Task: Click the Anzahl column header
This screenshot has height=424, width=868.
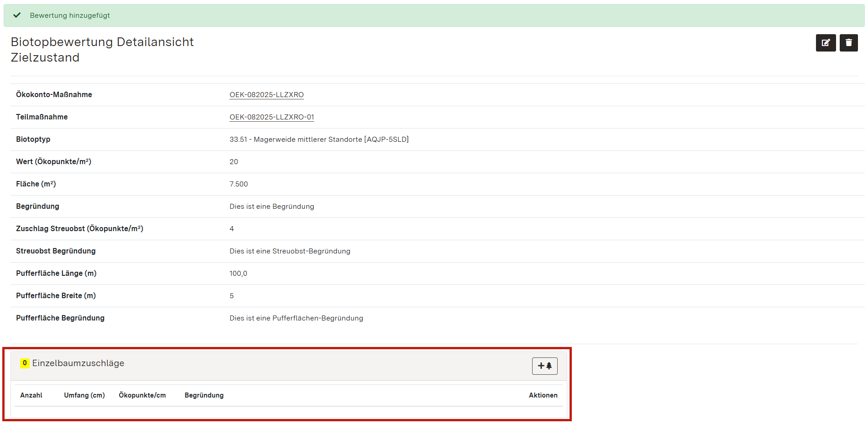Action: (31, 395)
